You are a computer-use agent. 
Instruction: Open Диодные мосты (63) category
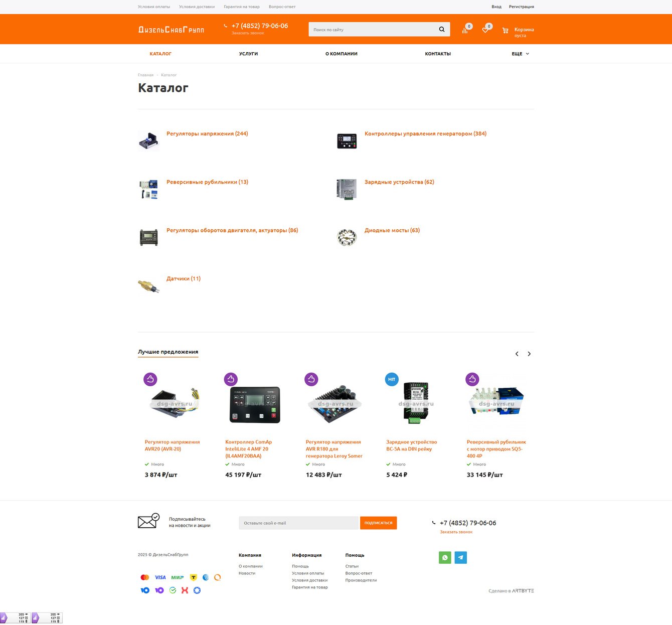pyautogui.click(x=392, y=230)
